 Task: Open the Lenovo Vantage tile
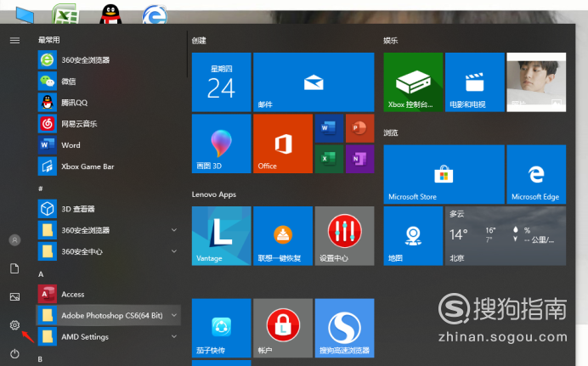tap(221, 235)
